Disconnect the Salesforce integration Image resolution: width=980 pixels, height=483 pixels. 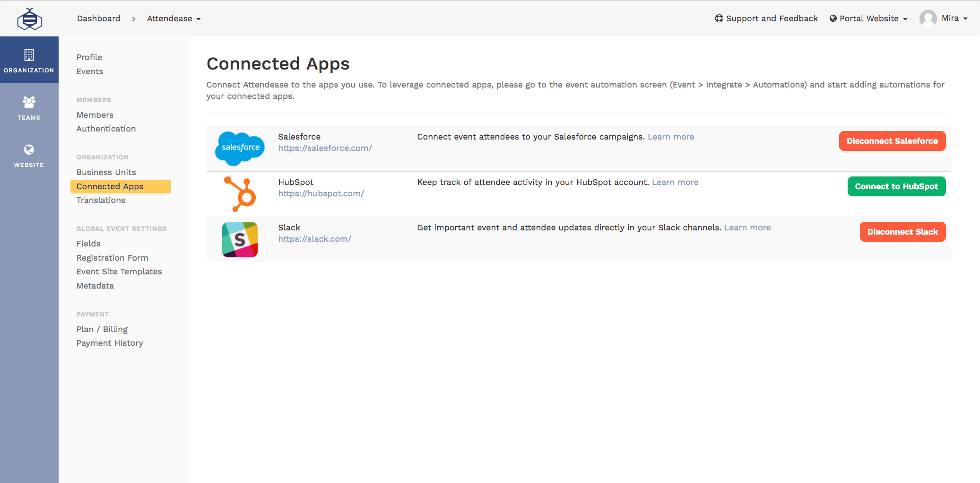pyautogui.click(x=892, y=141)
